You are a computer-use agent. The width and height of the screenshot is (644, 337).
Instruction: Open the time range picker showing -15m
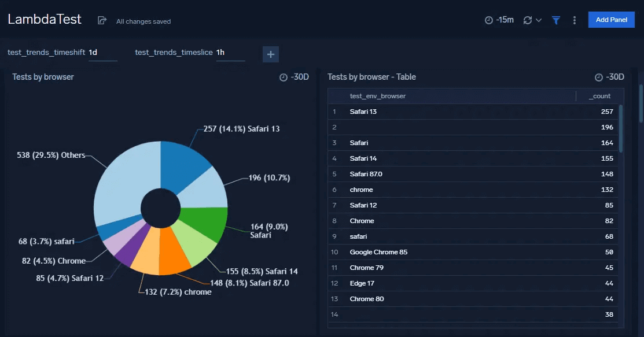pos(499,19)
